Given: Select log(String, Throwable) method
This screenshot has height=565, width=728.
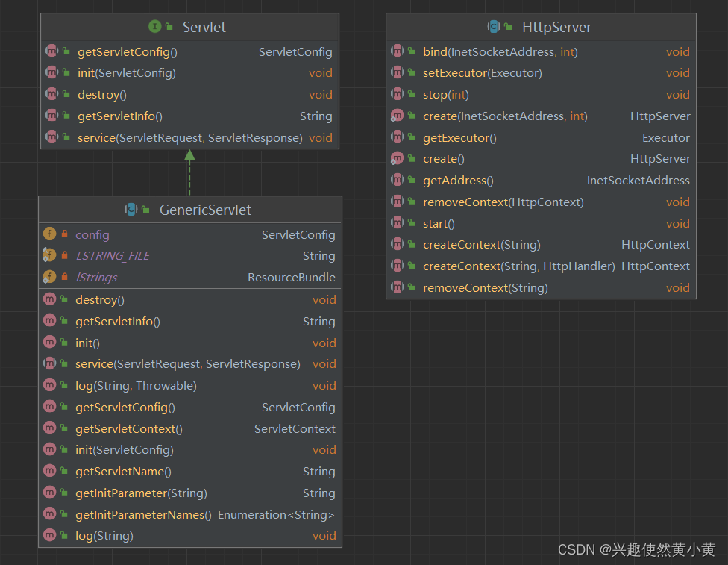Looking at the screenshot, I should click(x=136, y=386).
